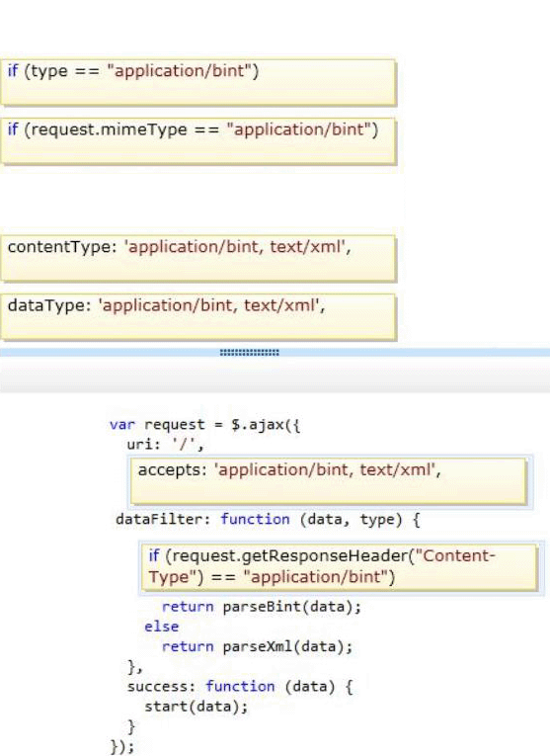The image size is (550, 756).
Task: Click the dataFilter function declaration line
Action: point(268,519)
